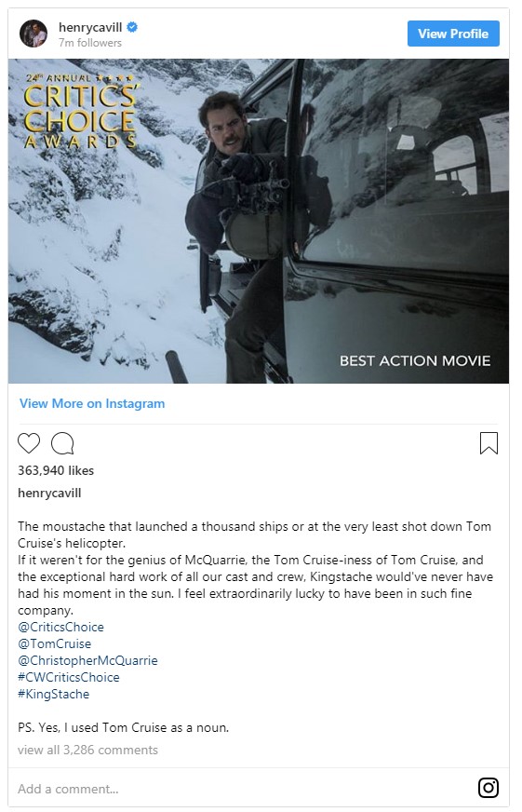Open the Critics' Choice Awards post image
The image size is (522, 812).
pos(258,221)
